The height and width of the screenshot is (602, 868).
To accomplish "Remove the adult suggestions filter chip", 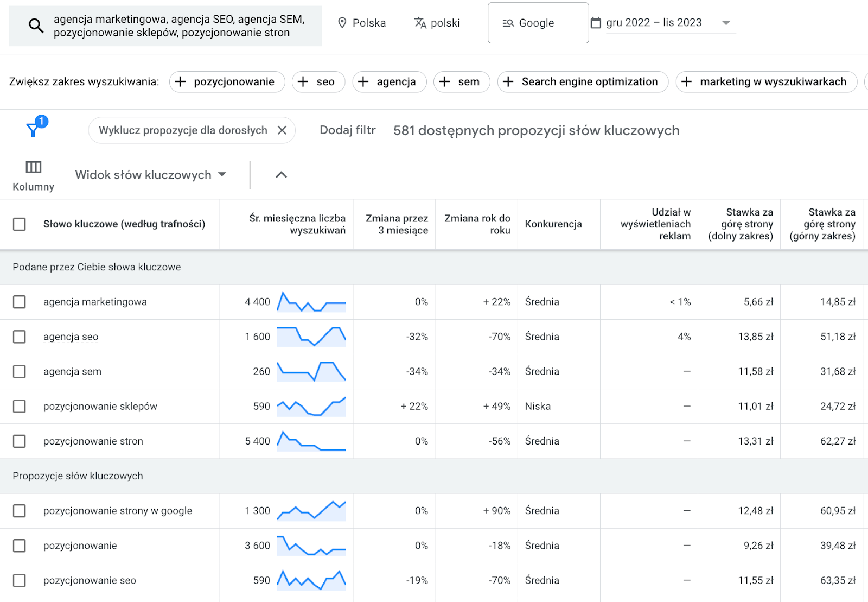I will pyautogui.click(x=282, y=130).
